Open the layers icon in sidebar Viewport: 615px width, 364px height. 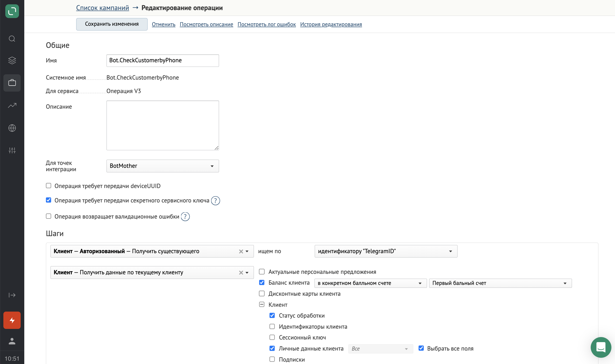coord(12,60)
